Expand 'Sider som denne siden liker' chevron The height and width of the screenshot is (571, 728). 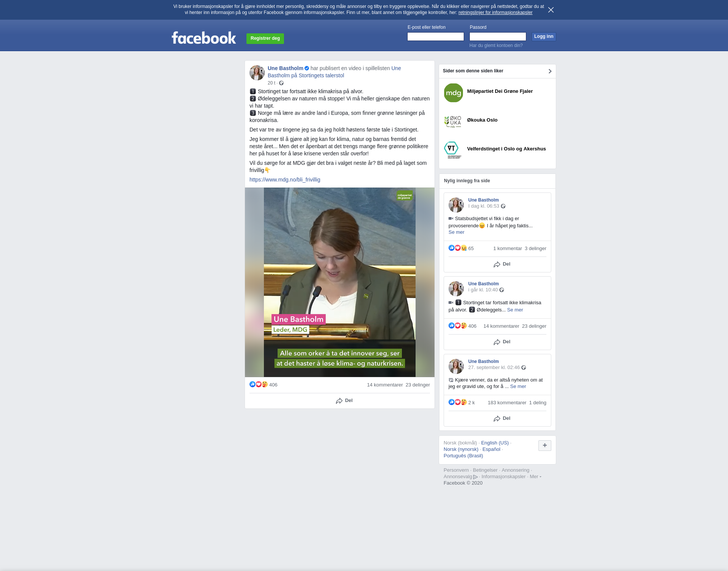pos(550,71)
